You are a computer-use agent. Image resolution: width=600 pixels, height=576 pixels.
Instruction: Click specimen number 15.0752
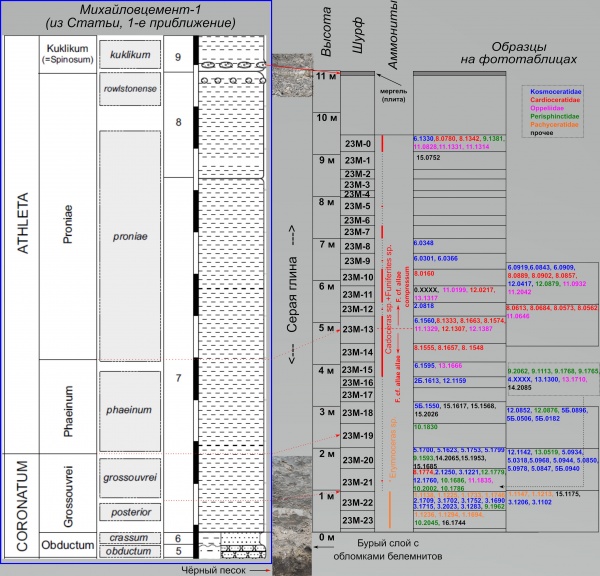428,157
